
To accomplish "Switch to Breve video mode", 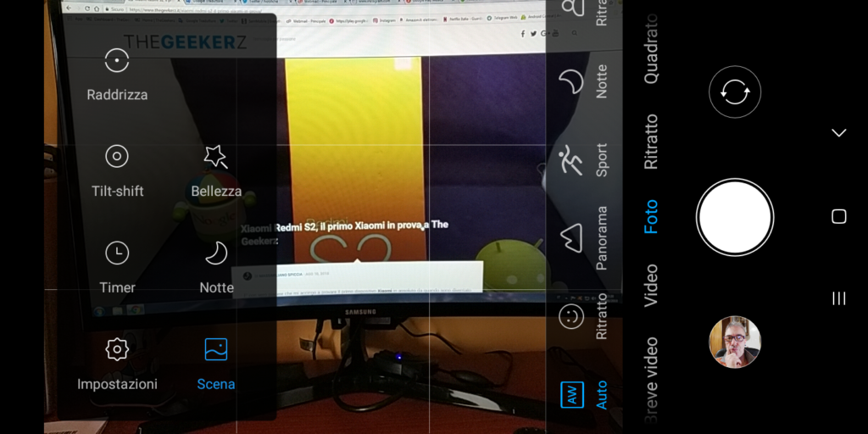I will point(651,382).
